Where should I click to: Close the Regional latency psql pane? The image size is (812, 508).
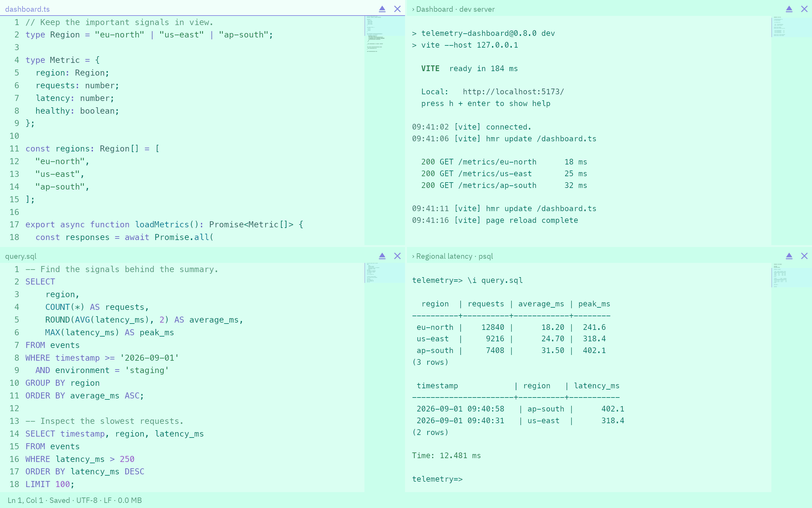point(804,256)
